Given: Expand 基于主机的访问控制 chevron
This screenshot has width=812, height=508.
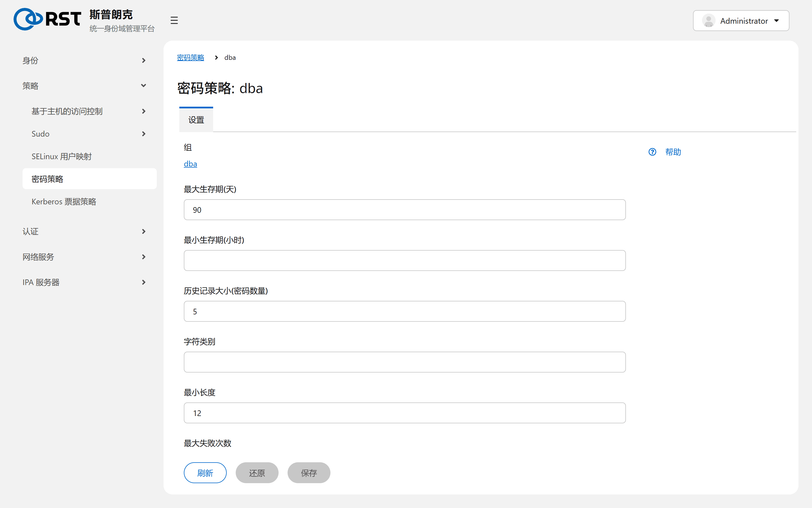Looking at the screenshot, I should point(144,111).
